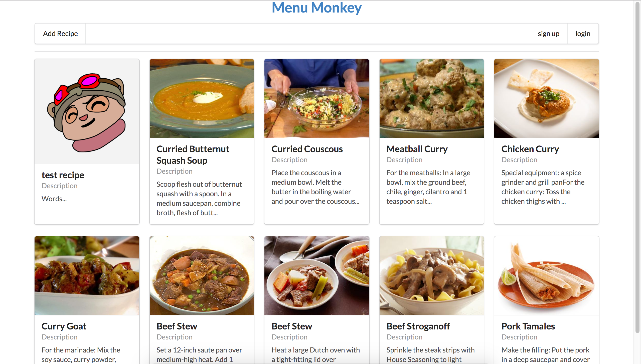Open the Chicken Curry recipe heading
The width and height of the screenshot is (641, 364).
coord(530,149)
